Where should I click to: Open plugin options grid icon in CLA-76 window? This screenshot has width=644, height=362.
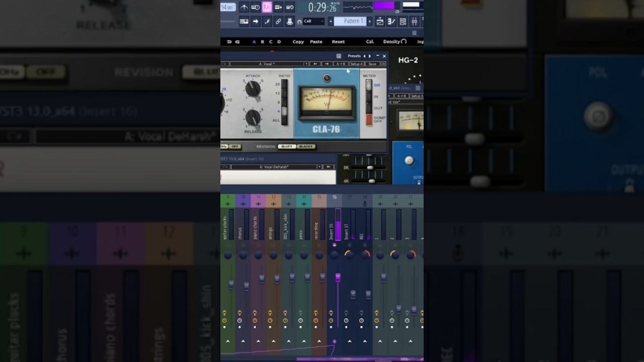pos(339,56)
